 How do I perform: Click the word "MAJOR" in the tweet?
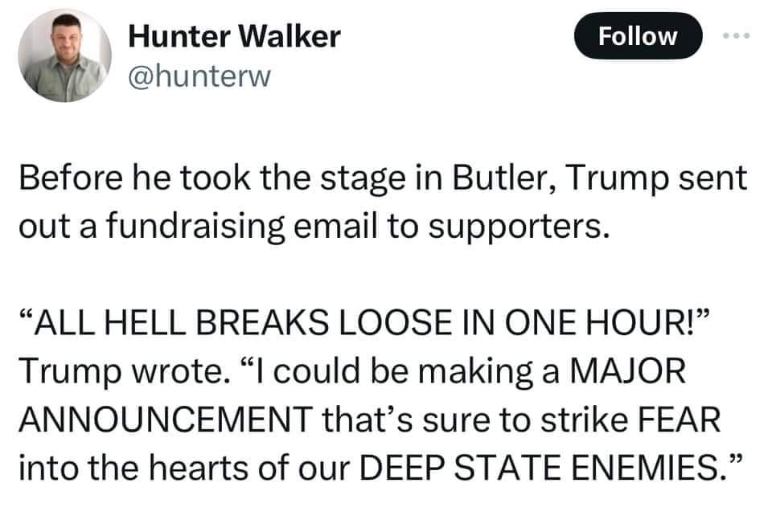(627, 371)
